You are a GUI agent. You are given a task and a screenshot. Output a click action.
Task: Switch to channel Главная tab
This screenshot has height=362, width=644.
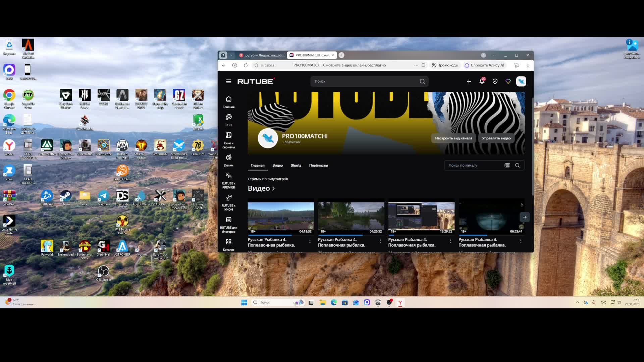pyautogui.click(x=258, y=166)
